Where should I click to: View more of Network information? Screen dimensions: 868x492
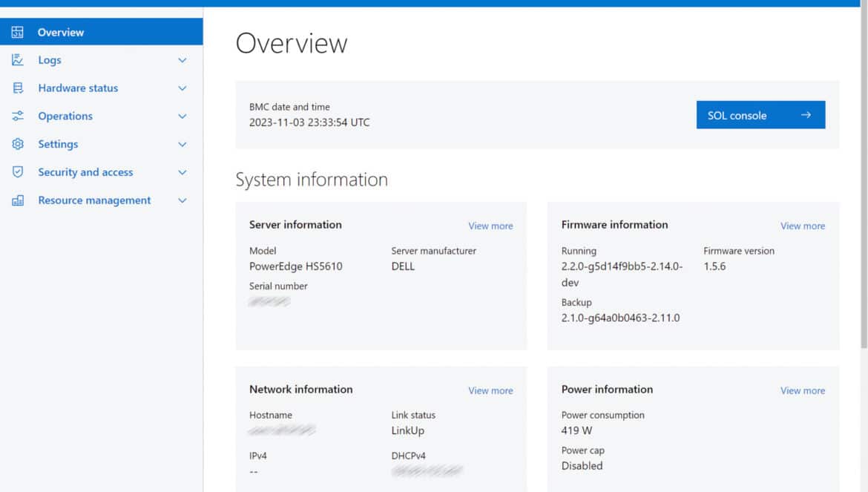click(490, 391)
